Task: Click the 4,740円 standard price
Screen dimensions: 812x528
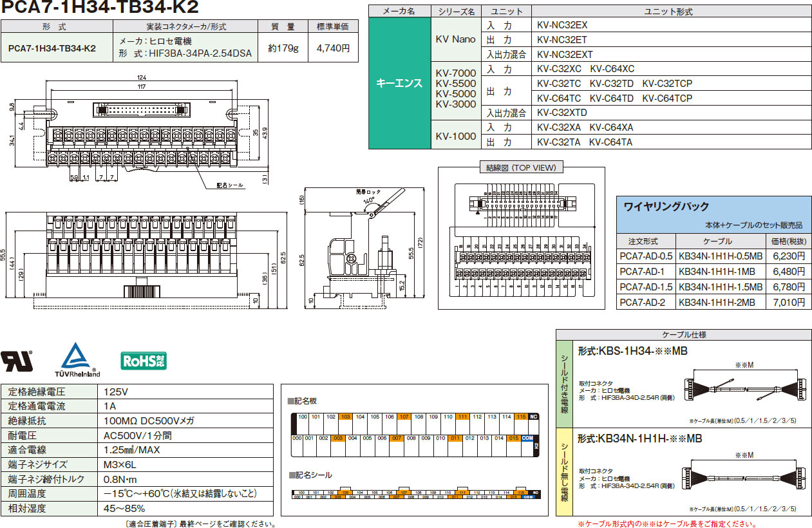Action: pos(333,48)
